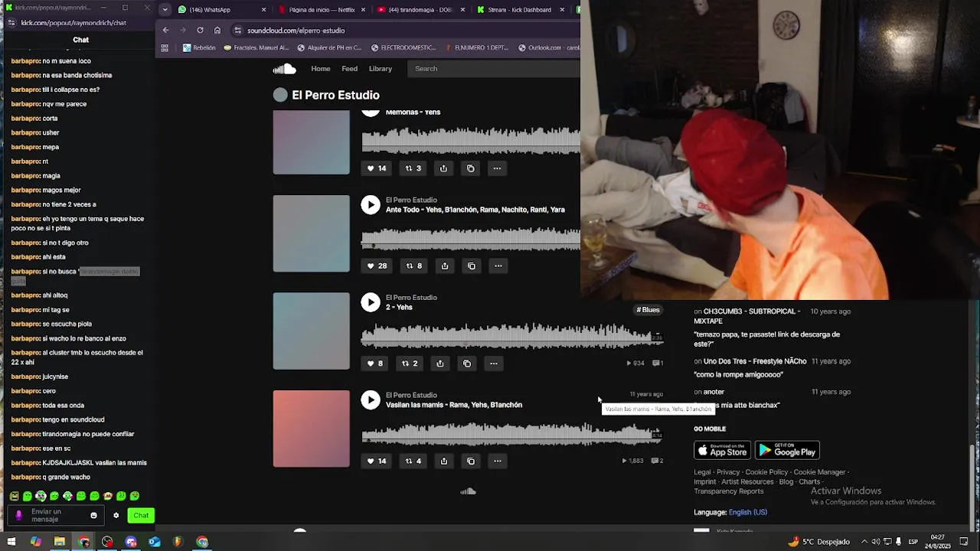980x551 pixels.
Task: Focus the SoundCloud Search field
Action: pyautogui.click(x=495, y=69)
